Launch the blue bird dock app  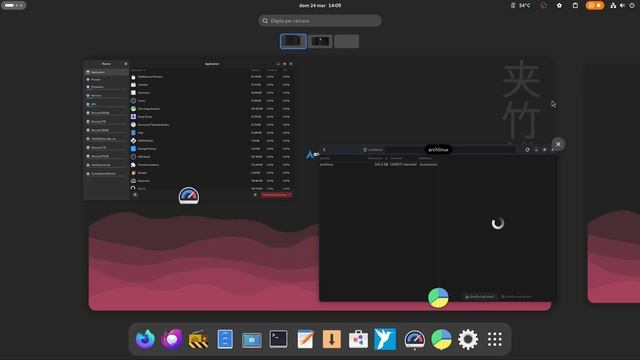pos(385,339)
